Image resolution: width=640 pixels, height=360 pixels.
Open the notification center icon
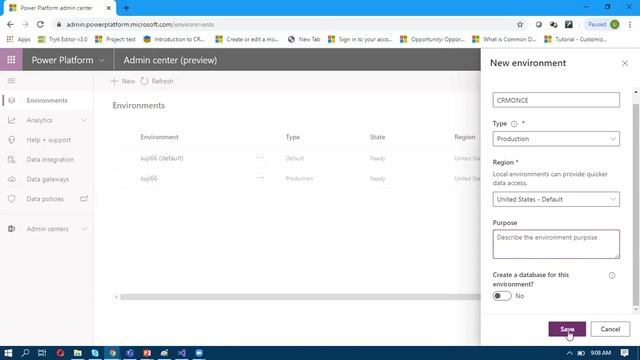point(624,353)
